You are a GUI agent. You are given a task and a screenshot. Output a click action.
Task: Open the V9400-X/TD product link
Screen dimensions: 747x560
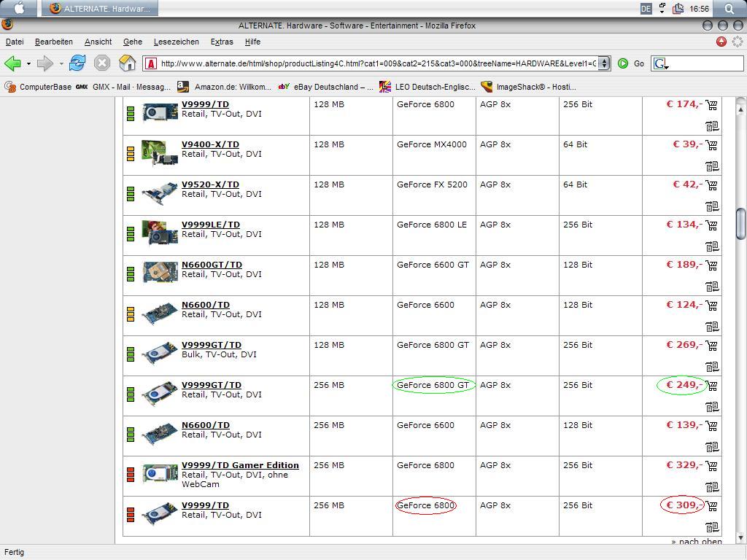[210, 144]
